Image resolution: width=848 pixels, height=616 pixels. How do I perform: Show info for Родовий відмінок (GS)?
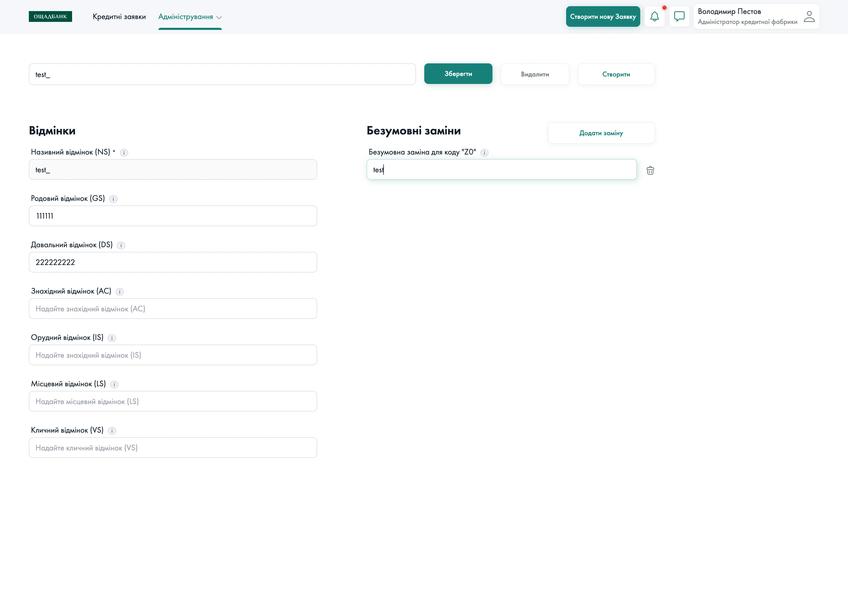pos(113,199)
